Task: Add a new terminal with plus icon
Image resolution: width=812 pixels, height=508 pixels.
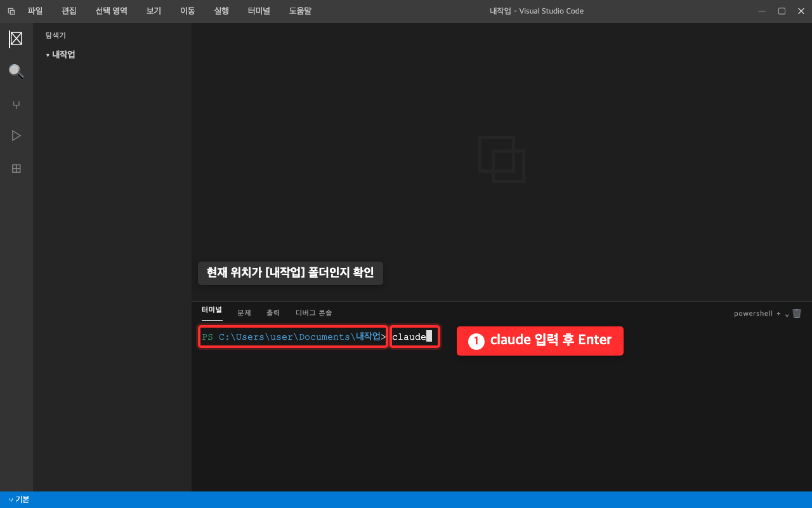Action: [x=778, y=314]
